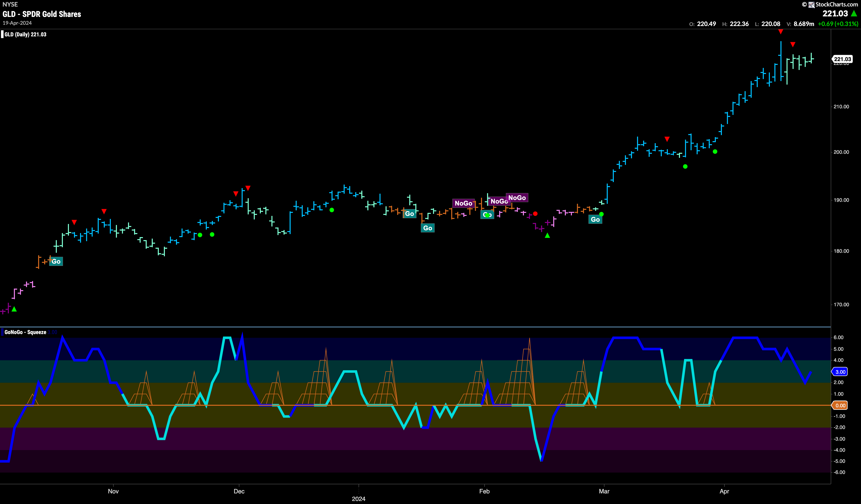Click the 190.00 price axis label

[841, 200]
